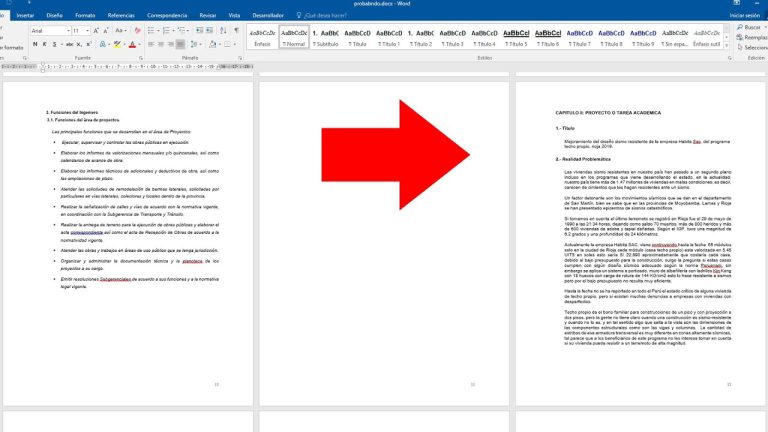Switch to the Referencias tab
This screenshot has width=768, height=432.
coord(121,16)
